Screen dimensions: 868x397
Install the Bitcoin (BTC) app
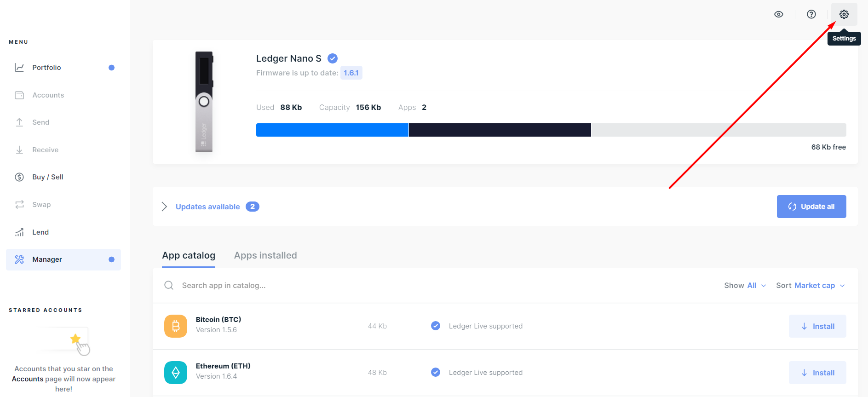(817, 326)
